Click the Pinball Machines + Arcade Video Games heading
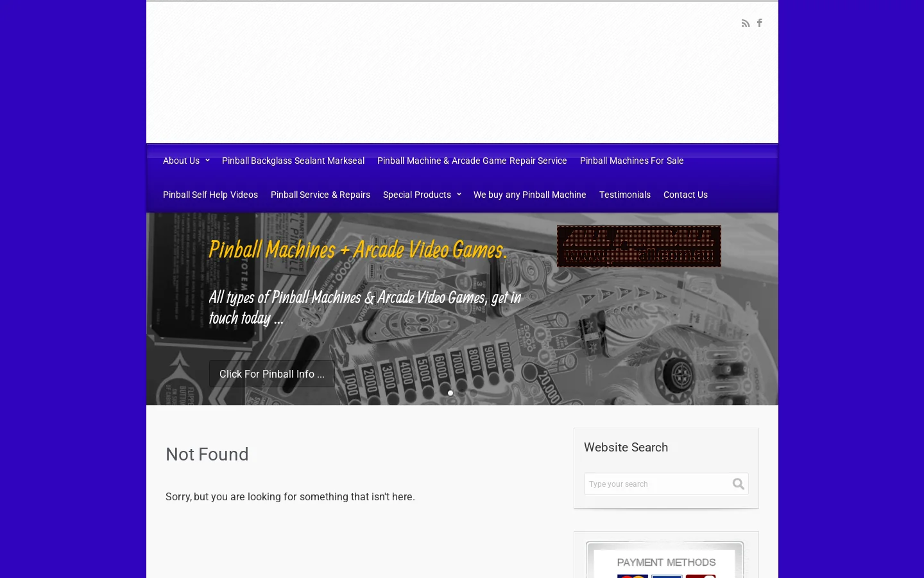This screenshot has width=924, height=578. tap(358, 250)
